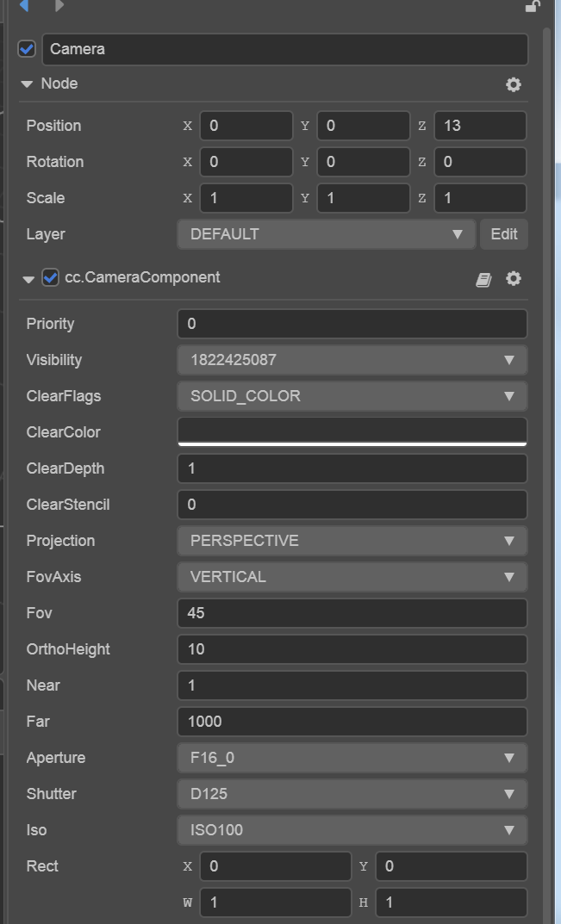Collapse the Node section triangle

27,84
